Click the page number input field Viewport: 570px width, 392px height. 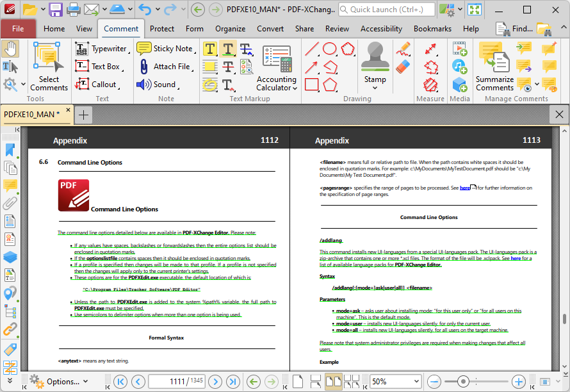pos(177,382)
